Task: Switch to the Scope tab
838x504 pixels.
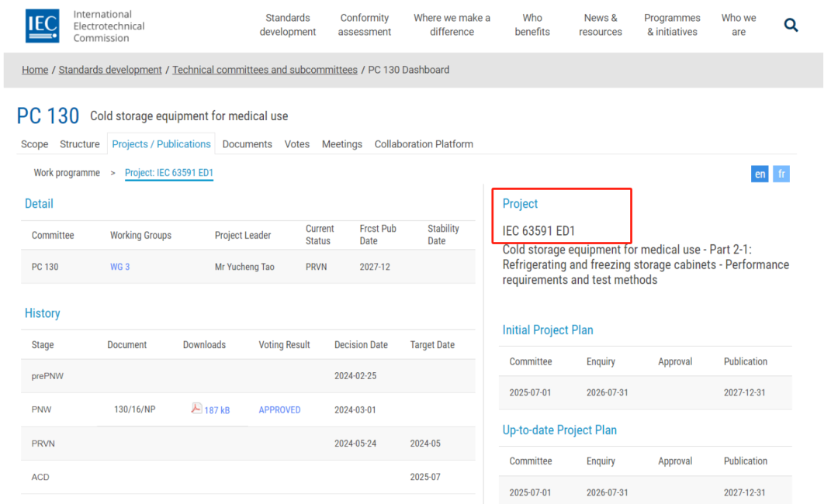Action: click(x=34, y=144)
